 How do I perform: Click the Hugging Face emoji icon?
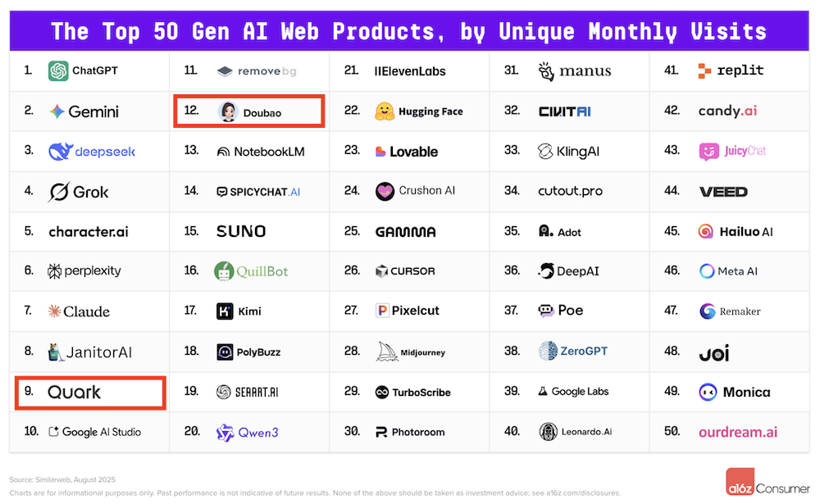tap(385, 111)
